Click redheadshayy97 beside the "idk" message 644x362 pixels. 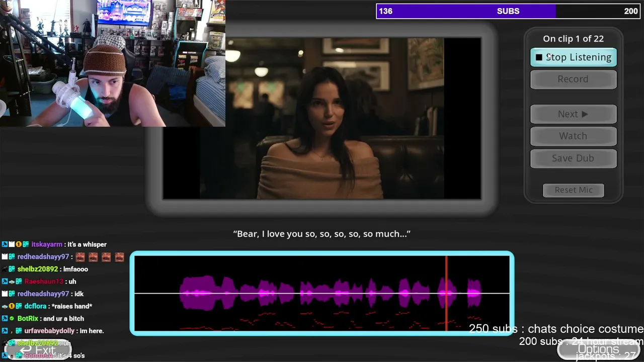click(43, 294)
